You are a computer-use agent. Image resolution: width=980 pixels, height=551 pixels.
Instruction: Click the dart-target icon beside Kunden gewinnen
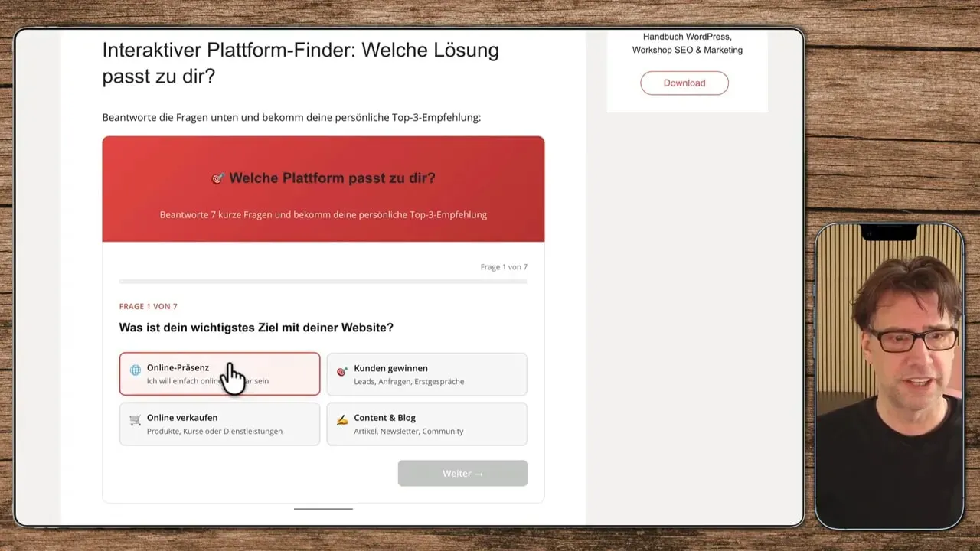(341, 369)
